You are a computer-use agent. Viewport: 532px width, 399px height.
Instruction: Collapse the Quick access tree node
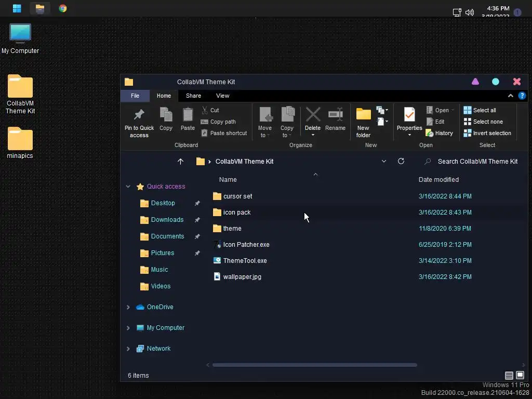128,187
